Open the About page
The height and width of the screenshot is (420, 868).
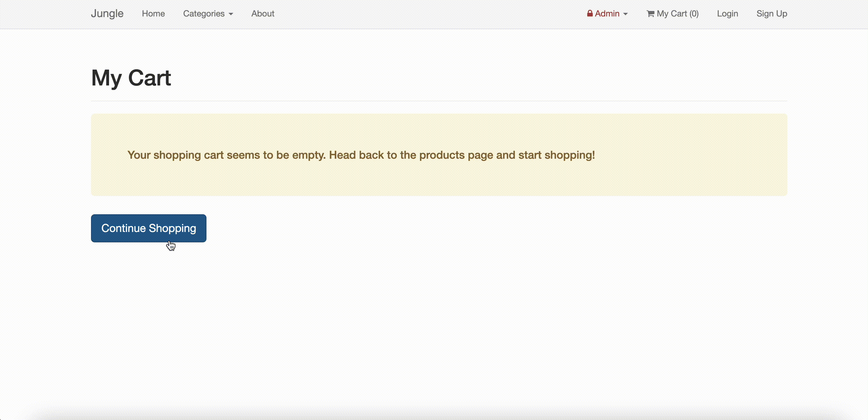tap(263, 13)
